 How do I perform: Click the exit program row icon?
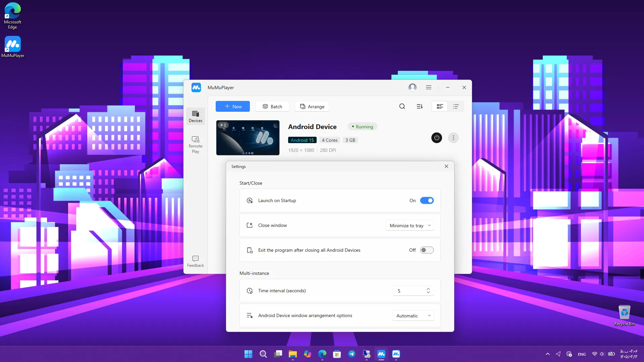point(250,250)
